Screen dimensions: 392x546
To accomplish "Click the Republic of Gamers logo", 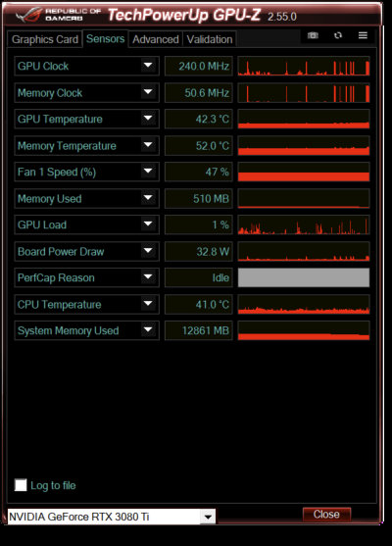I will click(59, 15).
